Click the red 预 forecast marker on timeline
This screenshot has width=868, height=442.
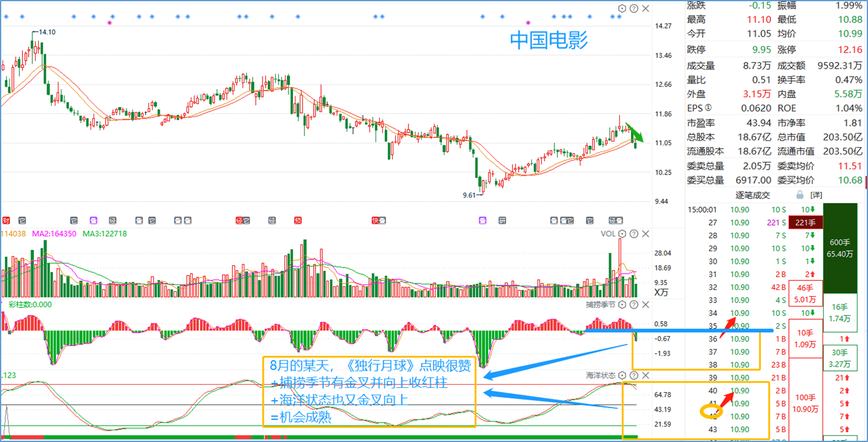click(298, 220)
